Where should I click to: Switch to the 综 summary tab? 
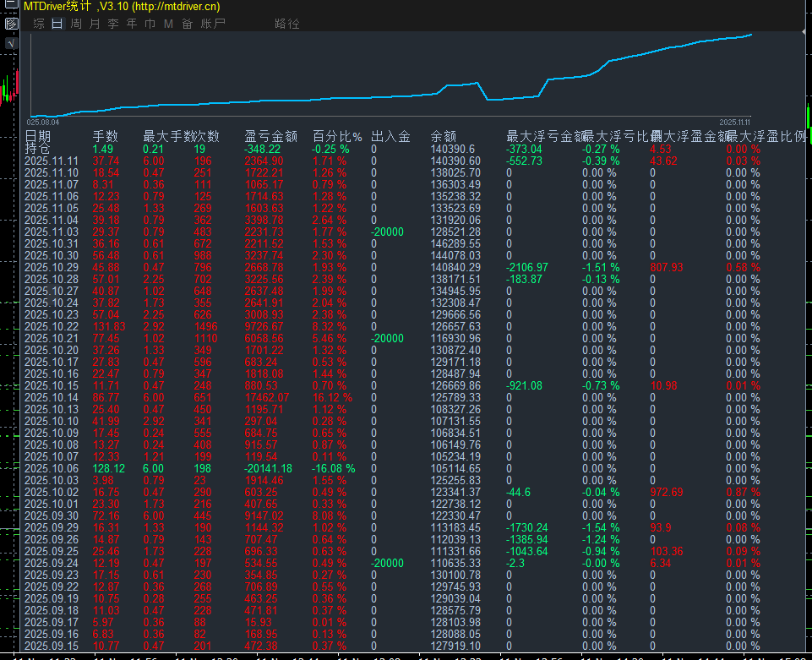(38, 24)
